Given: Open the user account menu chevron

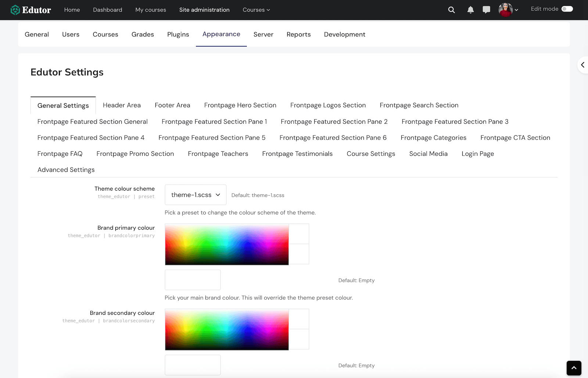Looking at the screenshot, I should 517,10.
